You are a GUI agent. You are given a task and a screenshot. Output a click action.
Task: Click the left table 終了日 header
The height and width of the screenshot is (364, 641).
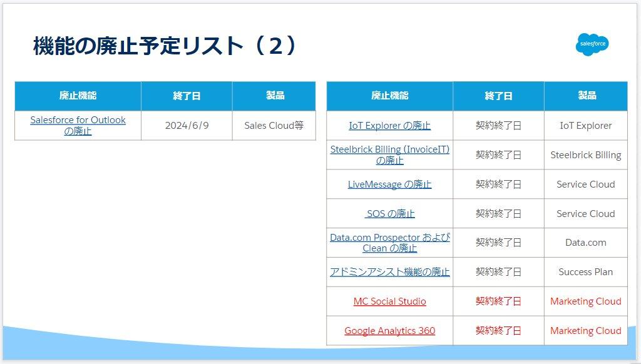187,96
